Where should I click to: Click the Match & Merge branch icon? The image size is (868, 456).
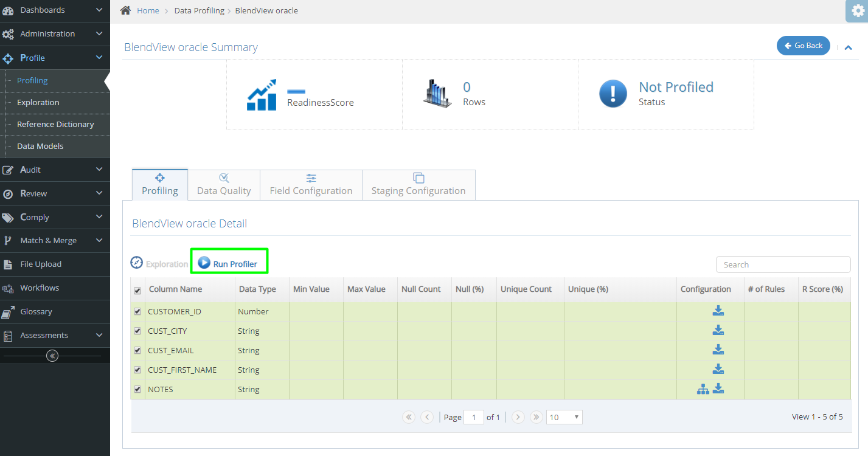coord(8,241)
